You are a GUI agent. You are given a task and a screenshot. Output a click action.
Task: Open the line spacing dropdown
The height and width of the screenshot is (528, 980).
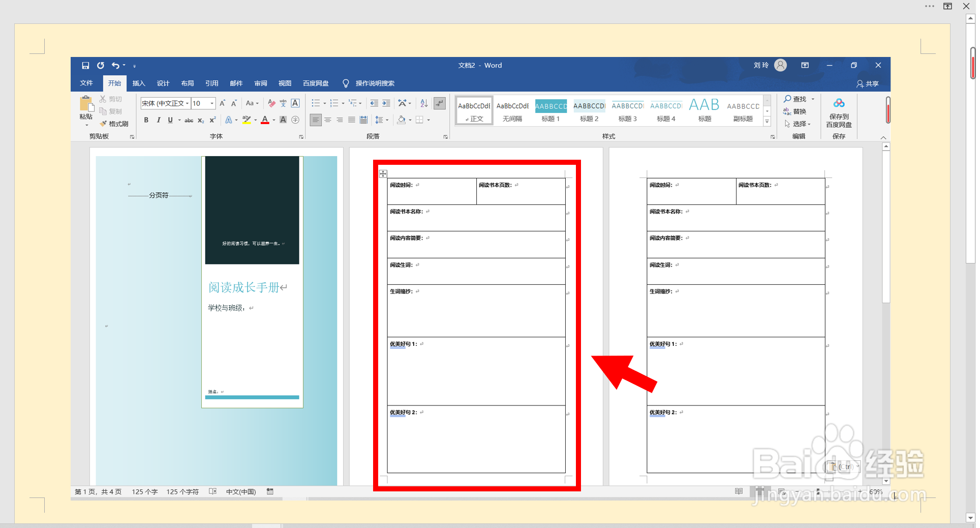pyautogui.click(x=381, y=120)
